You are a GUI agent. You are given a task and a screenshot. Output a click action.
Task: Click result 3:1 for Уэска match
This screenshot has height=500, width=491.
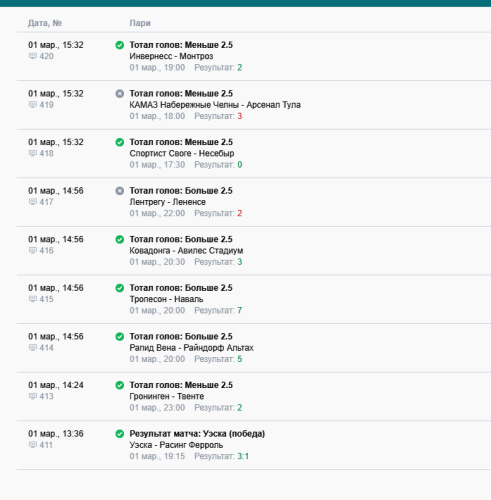243,456
